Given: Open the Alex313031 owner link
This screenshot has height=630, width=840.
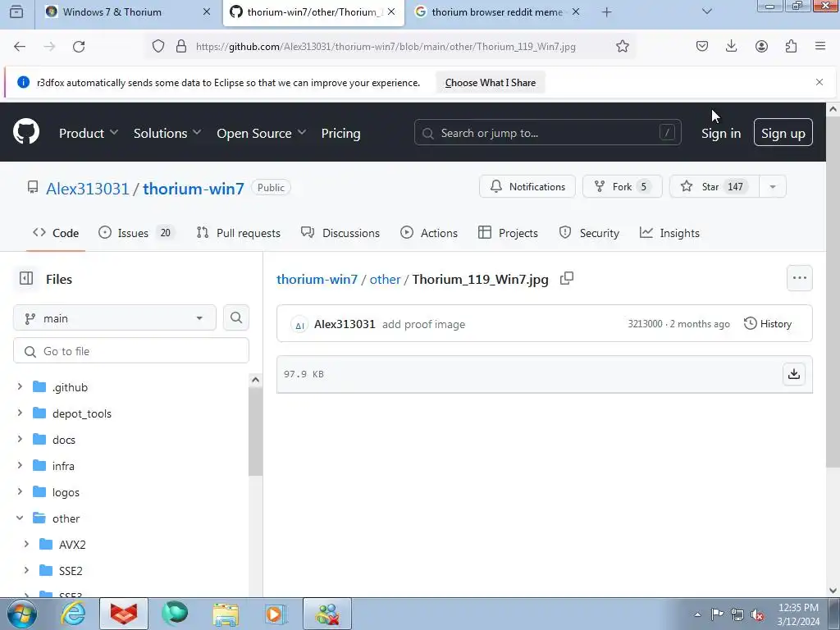Looking at the screenshot, I should tap(87, 189).
